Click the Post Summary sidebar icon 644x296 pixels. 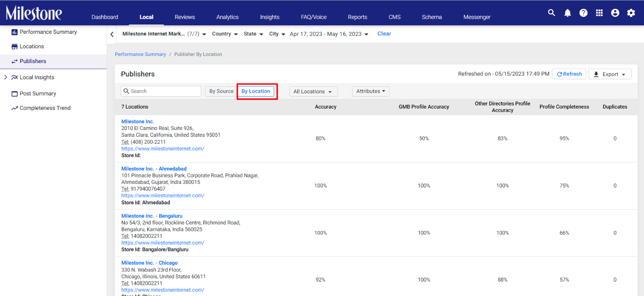click(x=14, y=94)
